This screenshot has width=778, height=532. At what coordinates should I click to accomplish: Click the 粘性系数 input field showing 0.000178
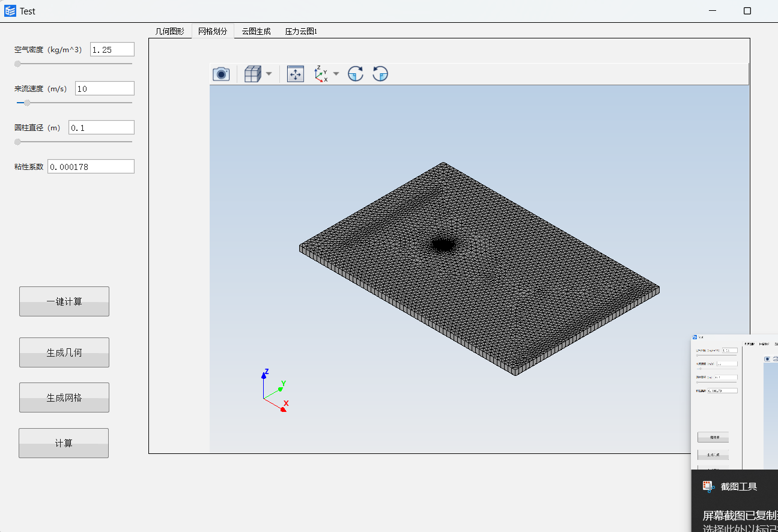pos(91,166)
